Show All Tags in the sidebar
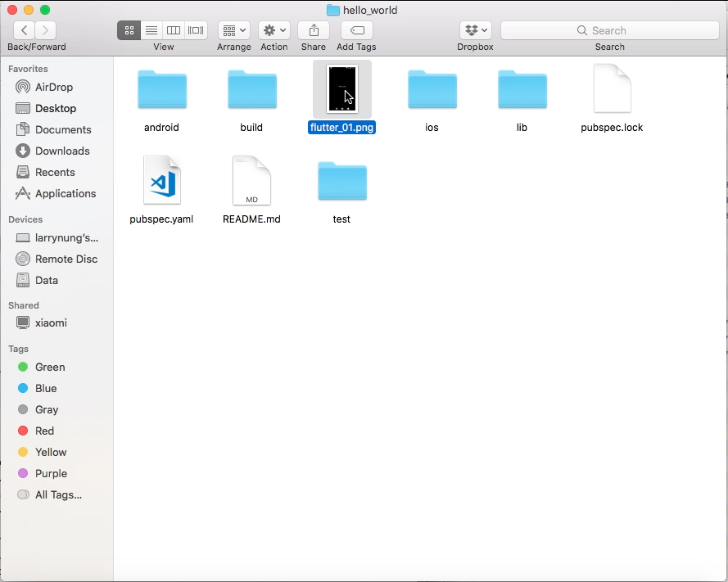Screen dimensions: 728x582 coord(57,496)
